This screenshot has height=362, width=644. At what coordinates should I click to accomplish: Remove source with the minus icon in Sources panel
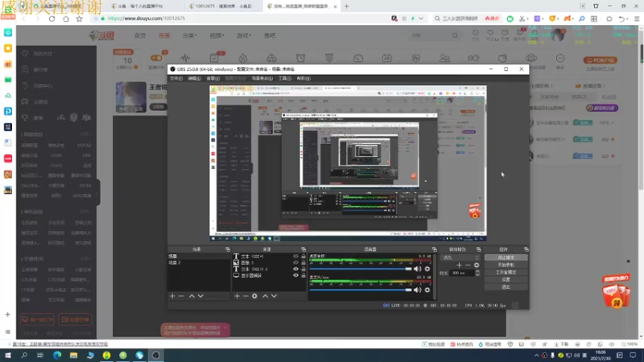(x=246, y=296)
